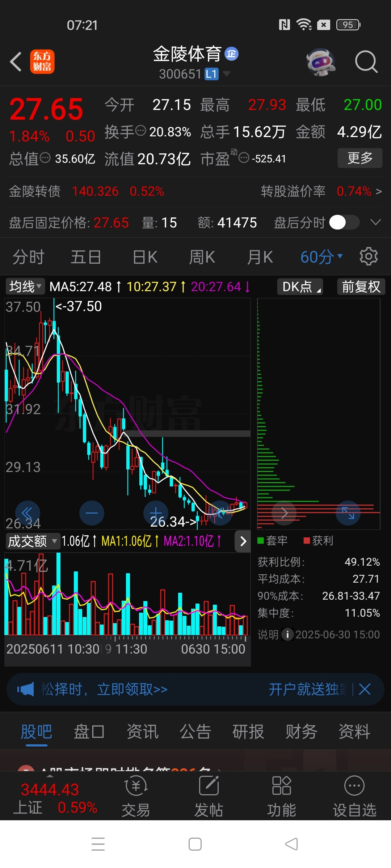The height and width of the screenshot is (868, 391).
Task: Tap Android system back button
Action: tap(292, 844)
